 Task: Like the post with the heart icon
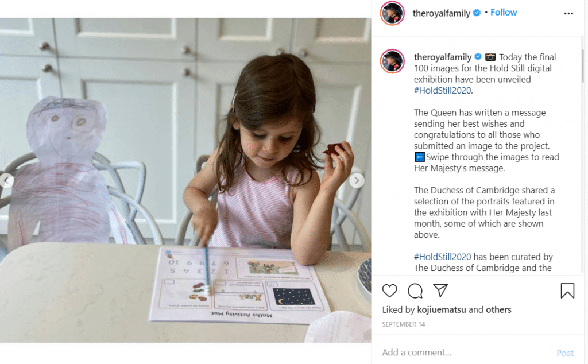click(389, 291)
